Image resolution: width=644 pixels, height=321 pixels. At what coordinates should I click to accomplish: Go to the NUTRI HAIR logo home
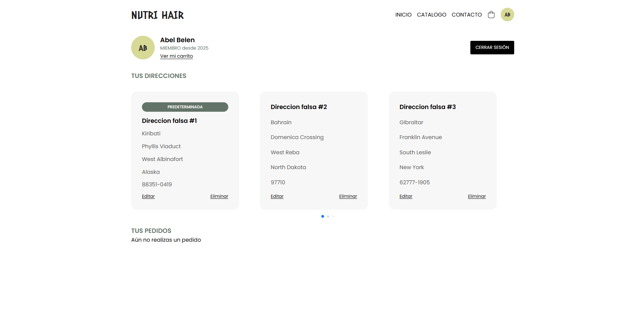pyautogui.click(x=157, y=15)
